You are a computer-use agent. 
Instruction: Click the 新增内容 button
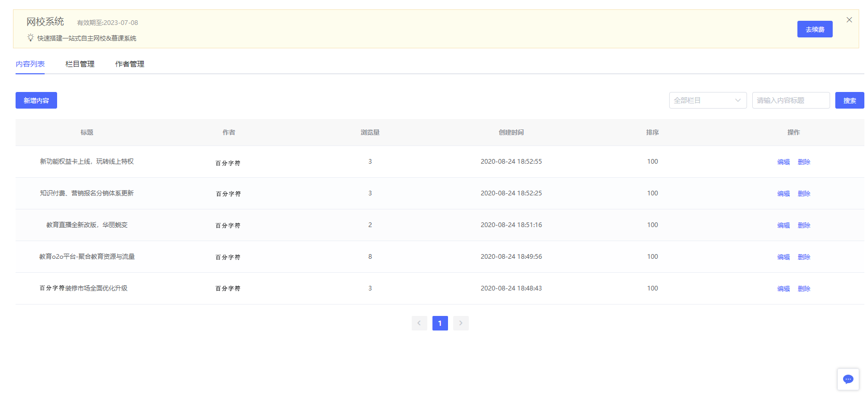[x=36, y=100]
